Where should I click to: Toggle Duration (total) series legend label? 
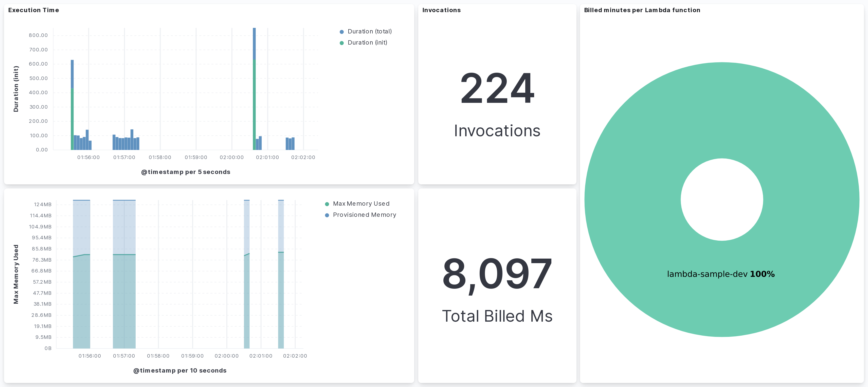point(369,31)
